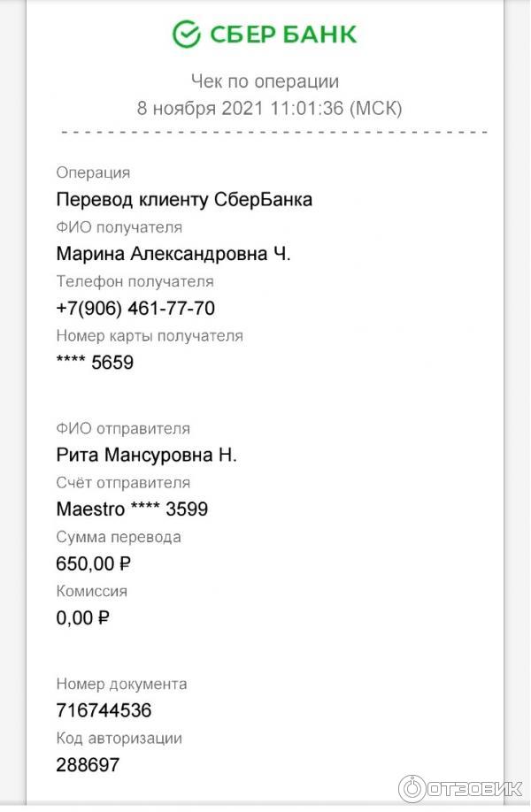The width and height of the screenshot is (531, 812).
Task: Click the ОТЗОВИК watermark text
Action: (x=473, y=789)
